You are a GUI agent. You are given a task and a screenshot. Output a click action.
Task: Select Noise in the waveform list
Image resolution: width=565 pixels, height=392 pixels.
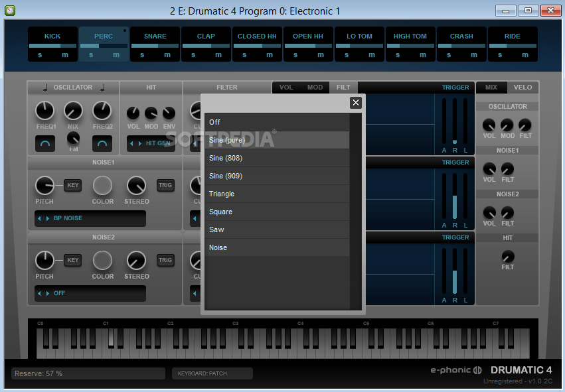277,247
